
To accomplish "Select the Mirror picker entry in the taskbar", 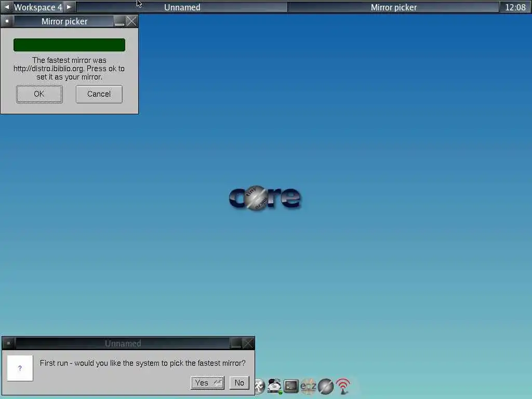I will point(394,7).
